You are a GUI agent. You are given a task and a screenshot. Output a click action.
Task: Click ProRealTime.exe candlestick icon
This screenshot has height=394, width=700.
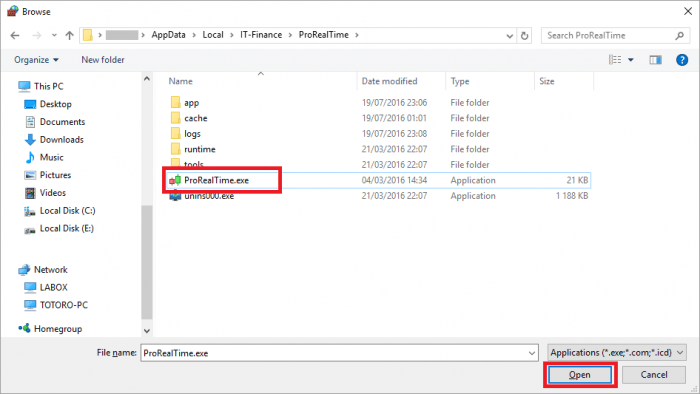coord(175,180)
